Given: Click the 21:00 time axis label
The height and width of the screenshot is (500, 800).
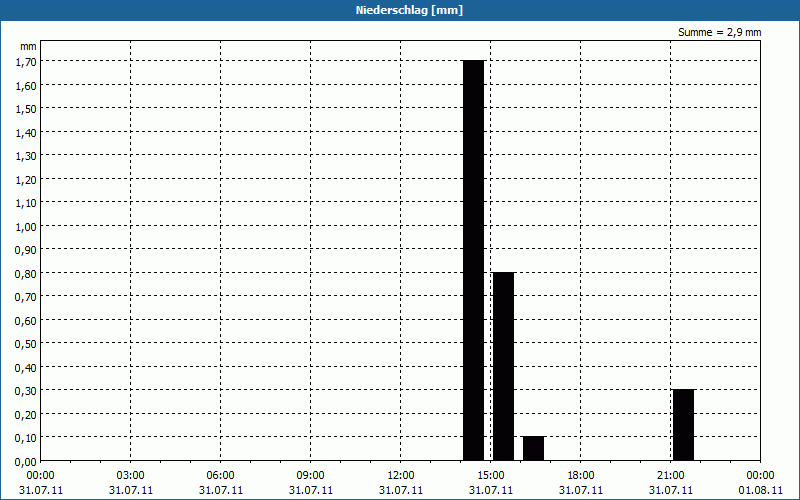Looking at the screenshot, I should coord(671,475).
